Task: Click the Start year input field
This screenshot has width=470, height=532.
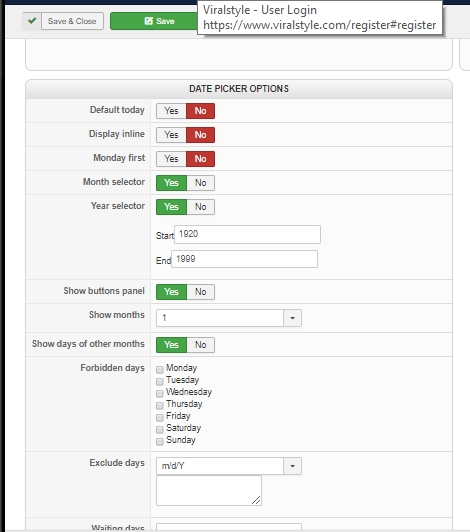Action: point(247,234)
